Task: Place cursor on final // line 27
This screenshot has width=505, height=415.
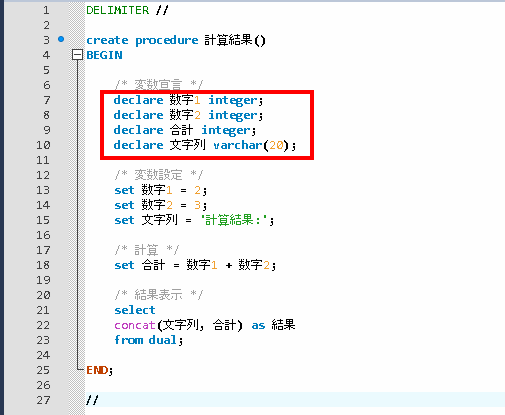Action: pyautogui.click(x=92, y=400)
